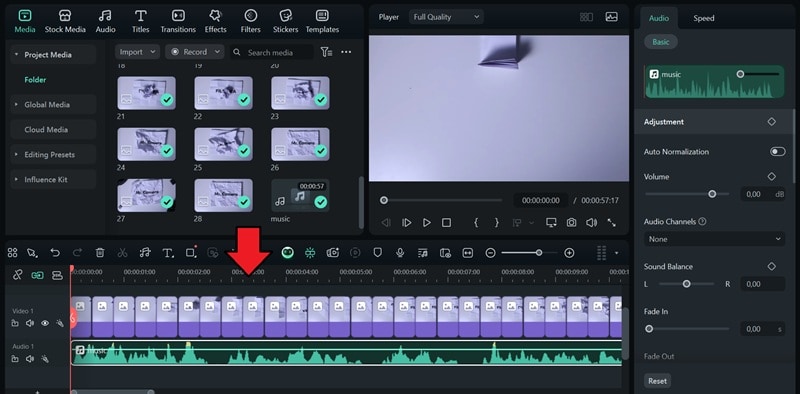Delete the selected clip with the trash icon
The image size is (800, 394).
pyautogui.click(x=100, y=253)
